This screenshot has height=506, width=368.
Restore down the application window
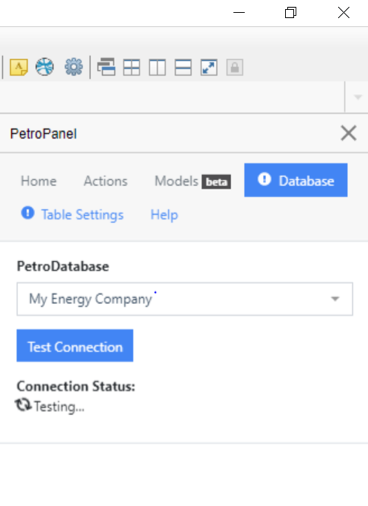pos(291,13)
